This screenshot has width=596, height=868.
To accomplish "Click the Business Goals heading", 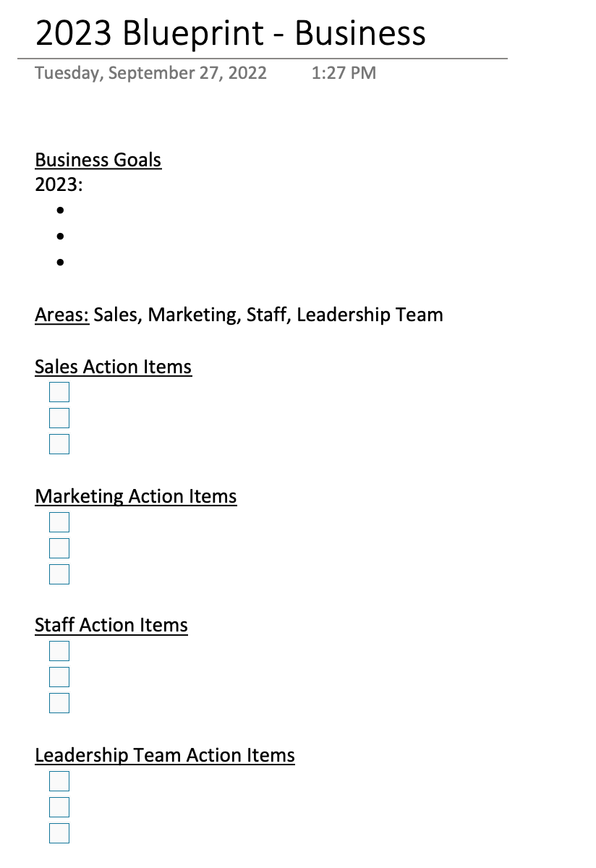I will click(x=98, y=160).
